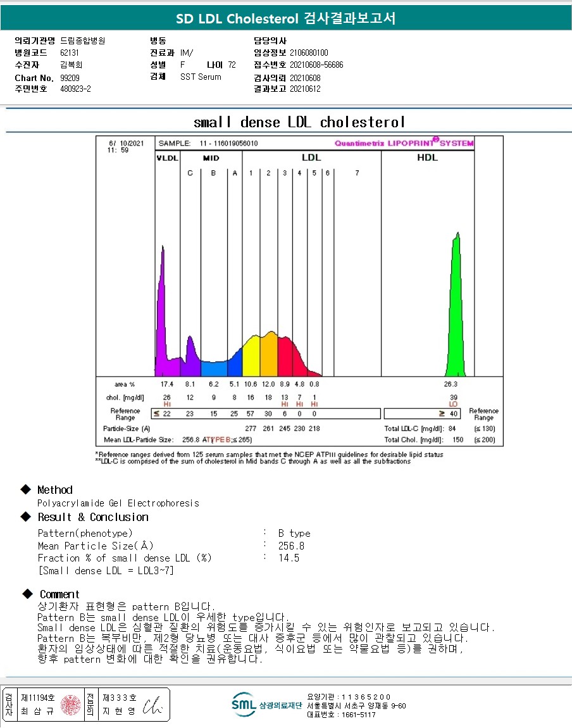572x728 pixels.
Task: Click the HDL column header
Action: (427, 158)
